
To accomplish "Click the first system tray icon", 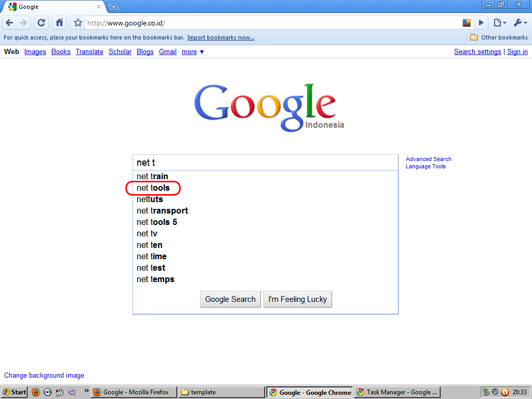I will click(486, 392).
